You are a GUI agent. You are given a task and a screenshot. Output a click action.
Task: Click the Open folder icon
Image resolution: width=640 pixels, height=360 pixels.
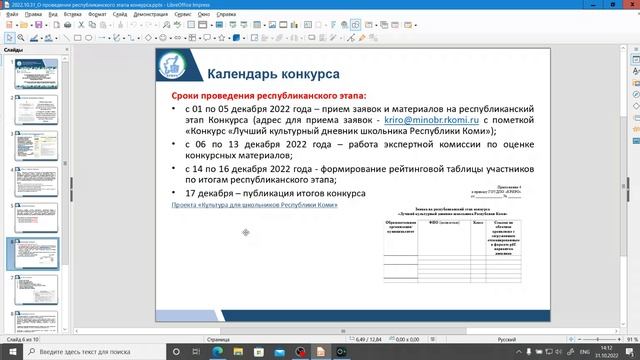point(24,25)
